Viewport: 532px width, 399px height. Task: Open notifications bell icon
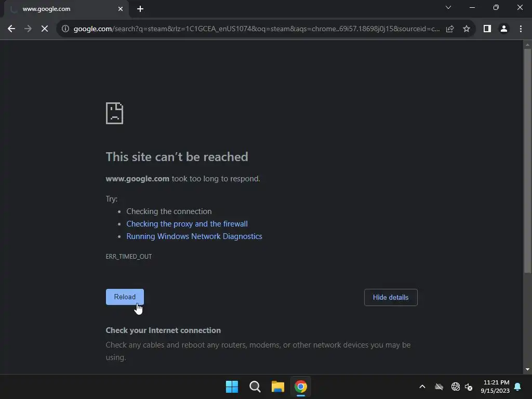click(518, 387)
